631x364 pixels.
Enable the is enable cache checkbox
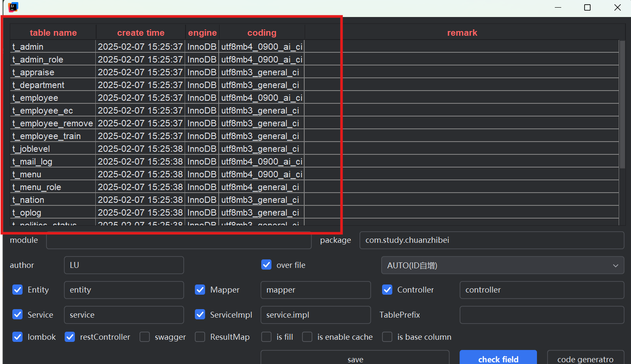pos(307,336)
